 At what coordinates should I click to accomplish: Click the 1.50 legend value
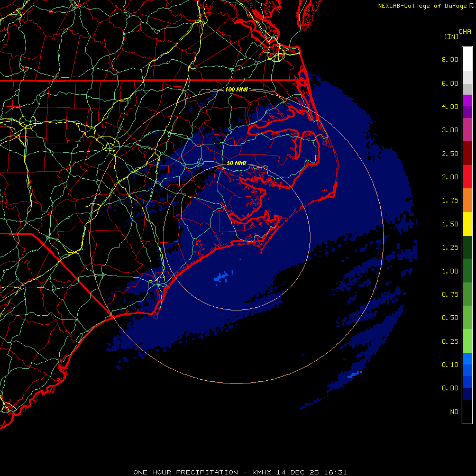click(x=450, y=224)
